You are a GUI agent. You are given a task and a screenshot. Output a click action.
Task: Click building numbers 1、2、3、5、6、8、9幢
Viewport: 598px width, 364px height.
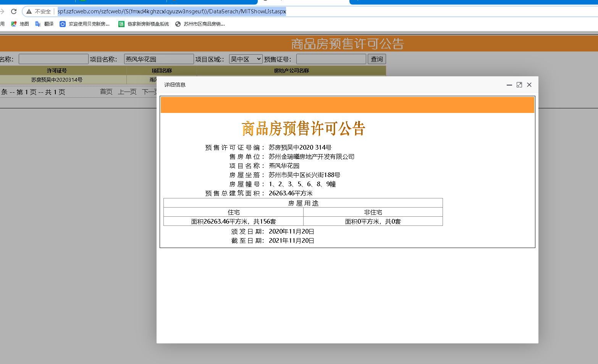(302, 184)
